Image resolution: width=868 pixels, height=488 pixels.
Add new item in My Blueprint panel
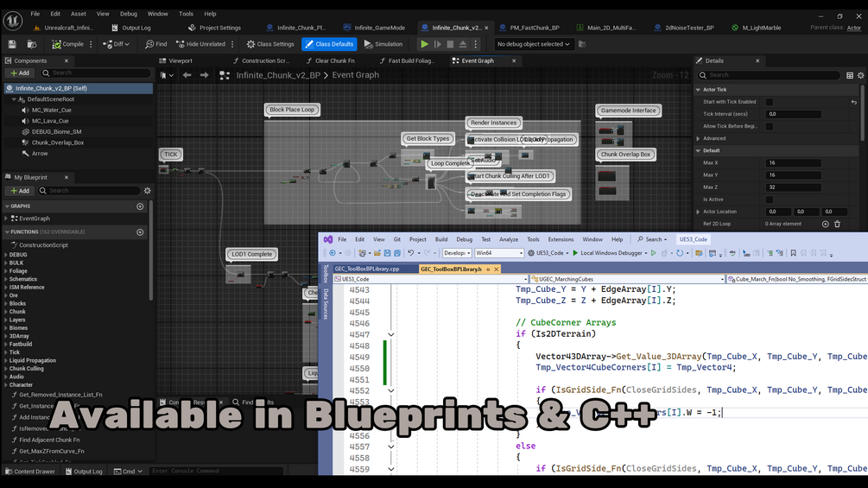coord(20,191)
